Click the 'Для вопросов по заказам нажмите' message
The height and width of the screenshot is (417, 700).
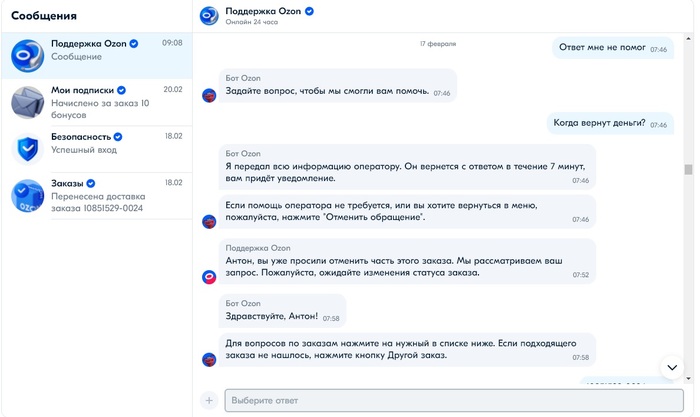point(407,350)
